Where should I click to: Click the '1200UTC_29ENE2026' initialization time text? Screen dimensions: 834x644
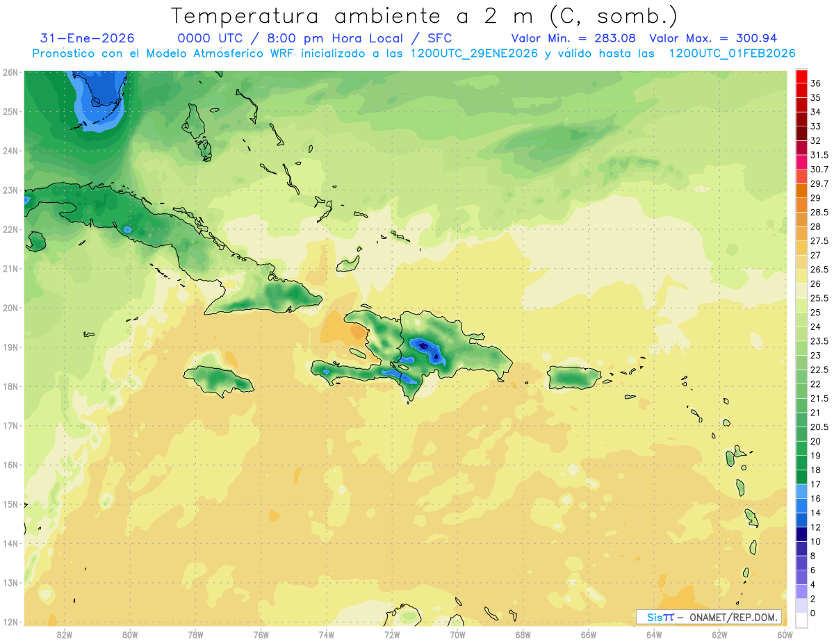point(474,53)
